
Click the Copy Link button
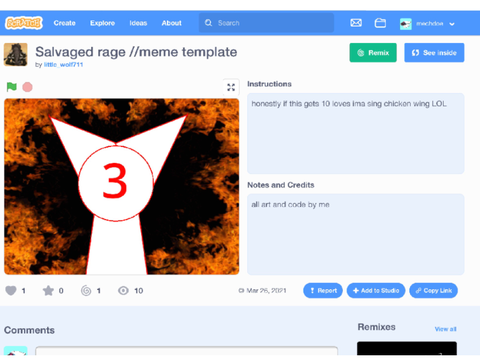(433, 291)
